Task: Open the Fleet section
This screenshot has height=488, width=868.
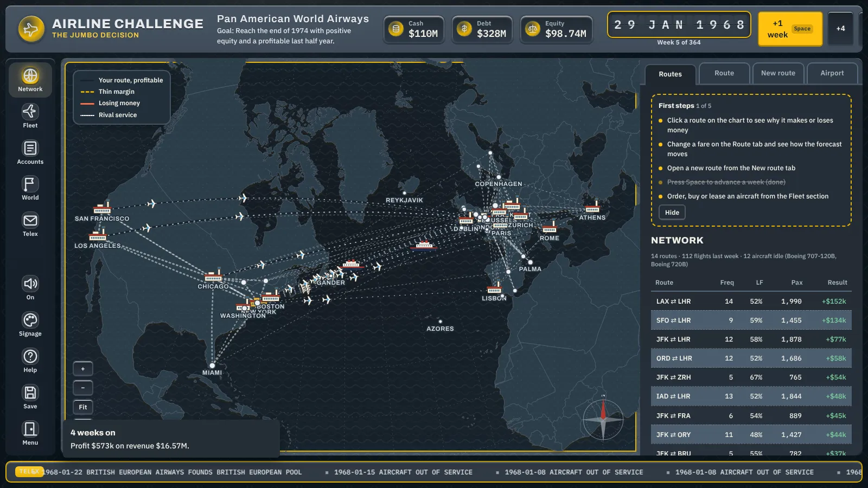Action: click(30, 116)
